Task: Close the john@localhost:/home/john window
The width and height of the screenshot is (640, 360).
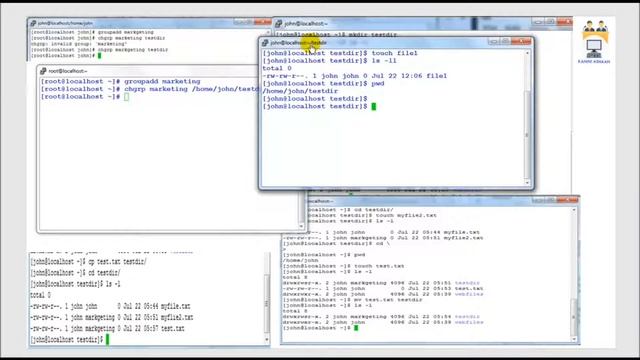Action: click(x=263, y=22)
